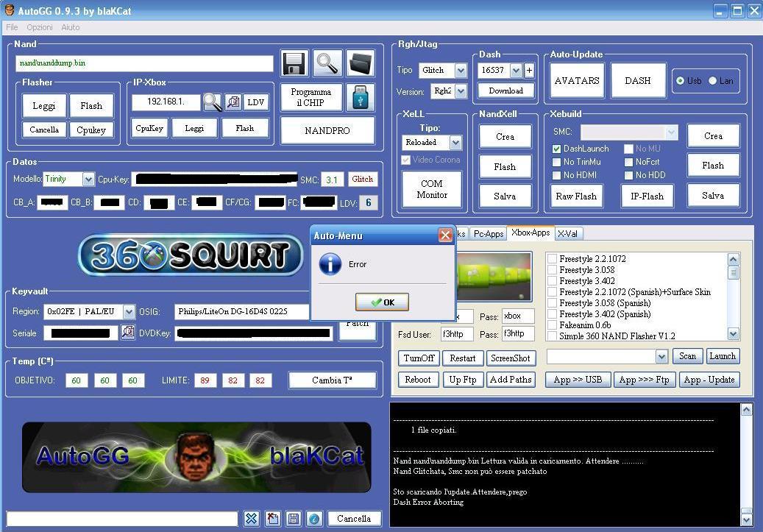Screen dimensions: 763x532
Task: Click the magnifier icon next to IP address field
Action: coord(213,102)
